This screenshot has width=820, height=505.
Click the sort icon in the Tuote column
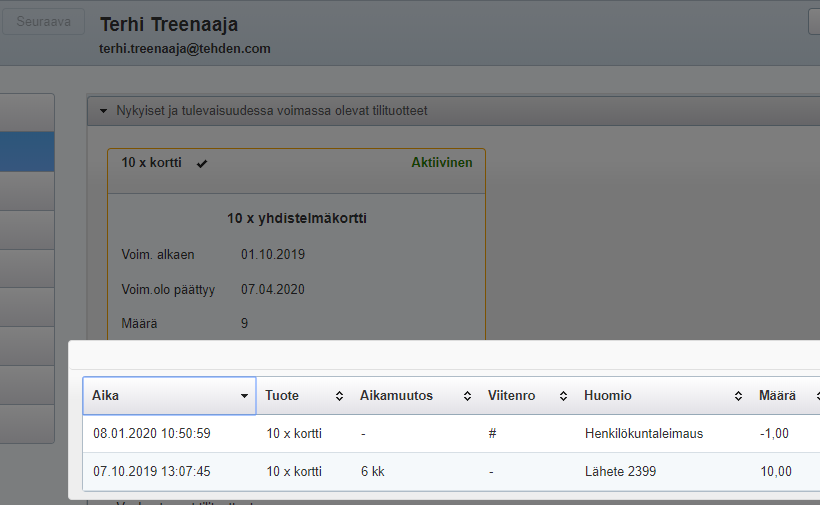click(339, 396)
